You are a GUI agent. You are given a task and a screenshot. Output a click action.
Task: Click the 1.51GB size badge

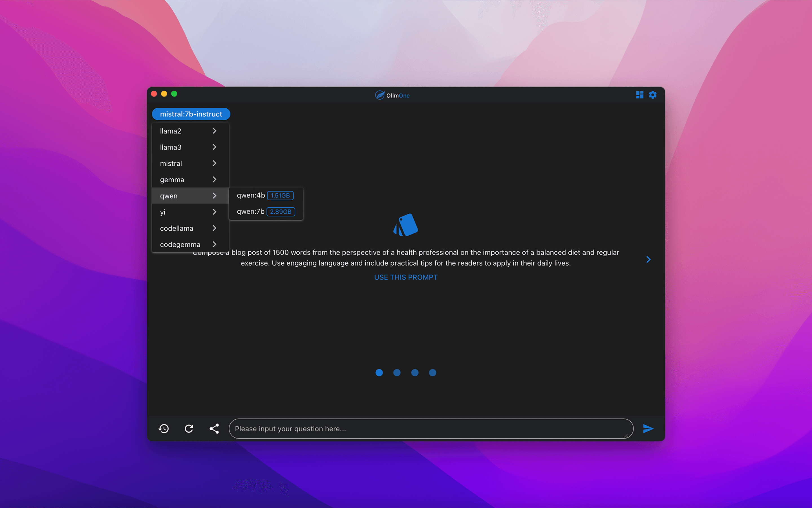click(280, 196)
